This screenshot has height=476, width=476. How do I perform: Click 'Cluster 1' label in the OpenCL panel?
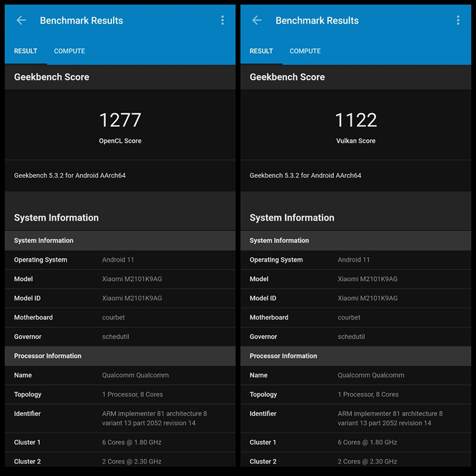[27, 442]
